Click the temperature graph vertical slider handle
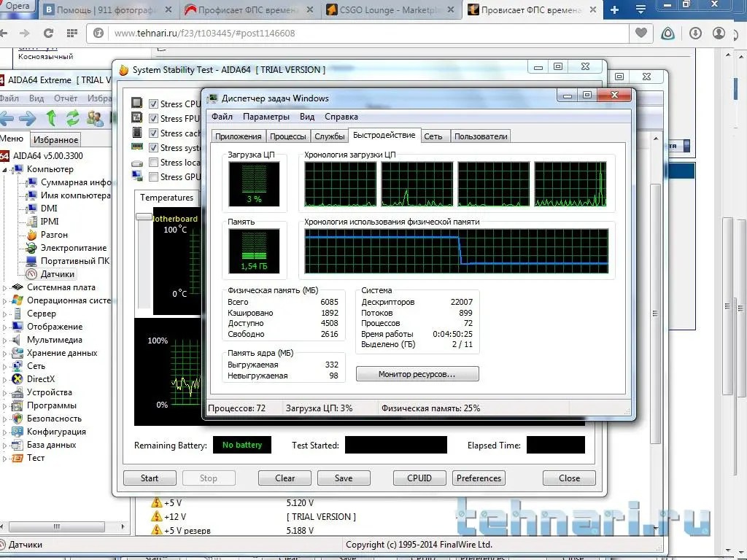 tap(144, 217)
